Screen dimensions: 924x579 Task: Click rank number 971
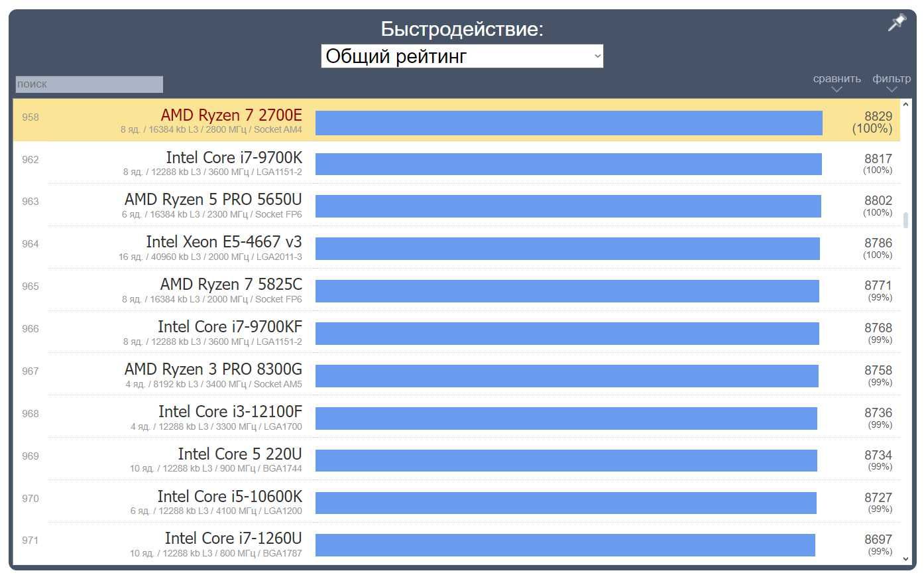click(30, 541)
